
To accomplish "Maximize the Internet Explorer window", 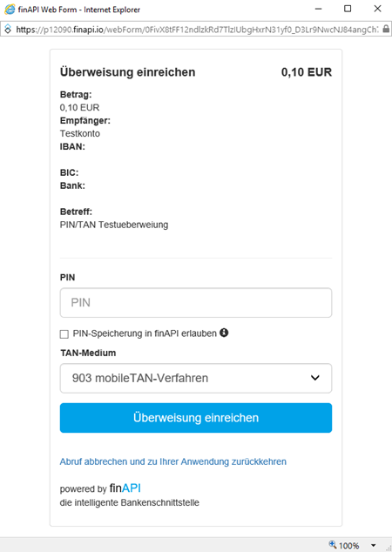I will [348, 9].
